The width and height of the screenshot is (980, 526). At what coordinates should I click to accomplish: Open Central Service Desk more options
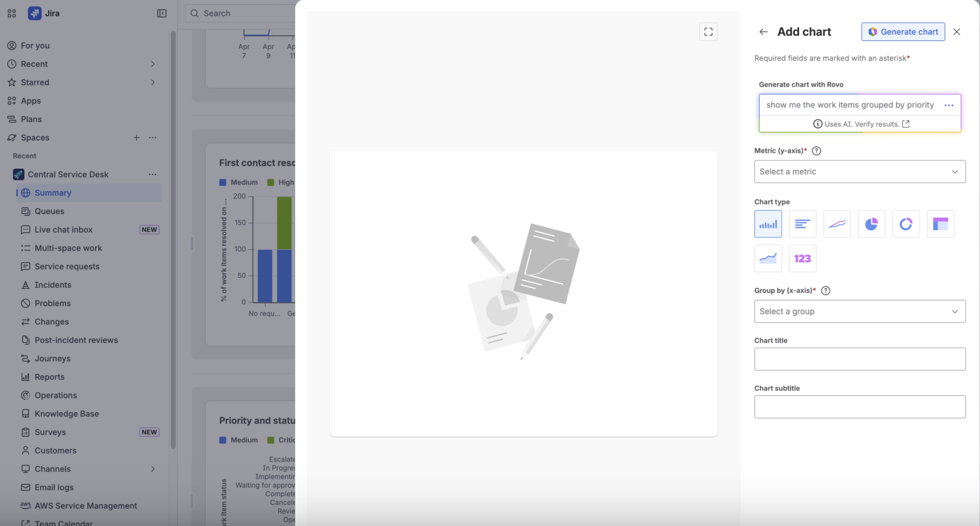point(153,174)
